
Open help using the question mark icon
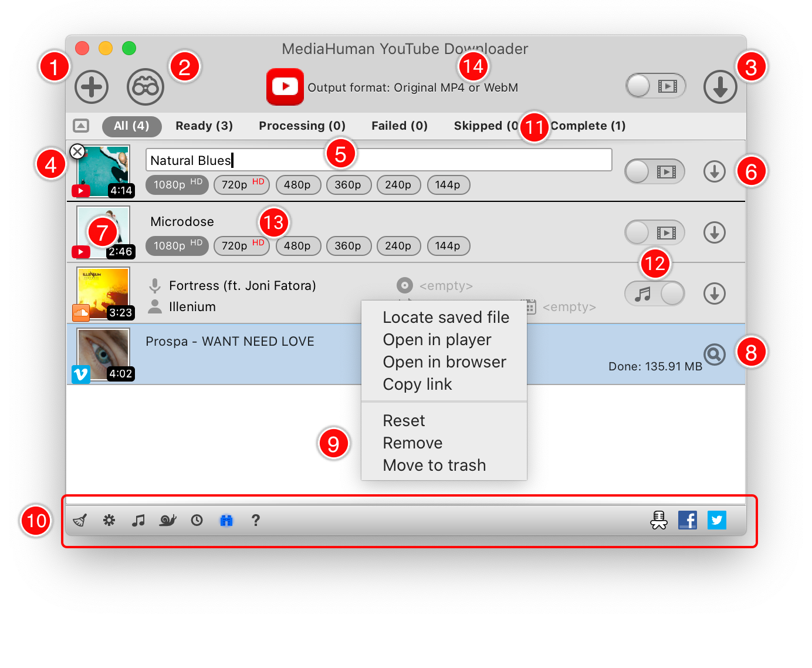pyautogui.click(x=255, y=520)
